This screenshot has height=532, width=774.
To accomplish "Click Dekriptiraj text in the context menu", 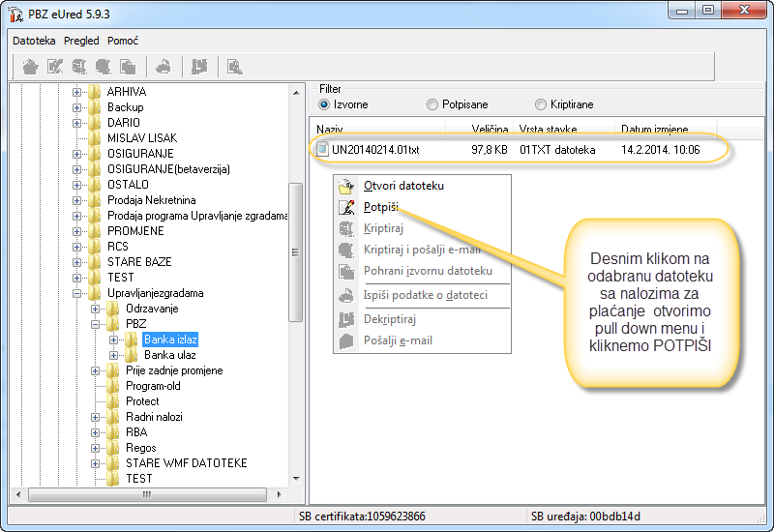I will pos(390,319).
